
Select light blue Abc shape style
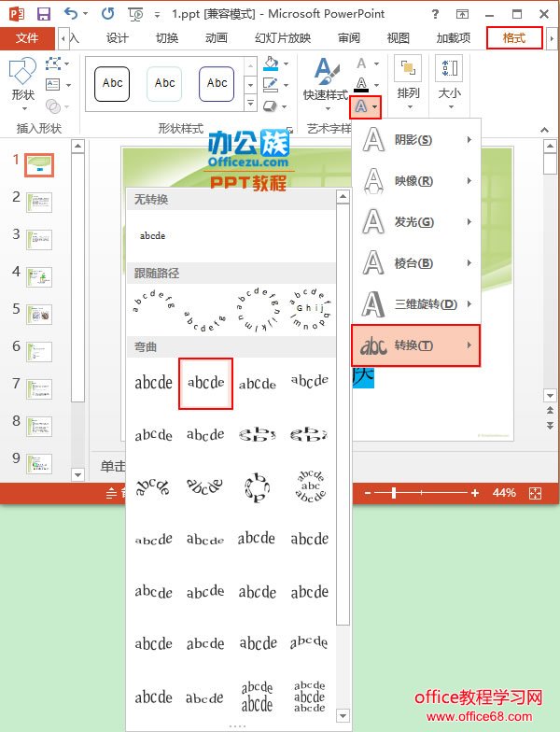coord(164,84)
